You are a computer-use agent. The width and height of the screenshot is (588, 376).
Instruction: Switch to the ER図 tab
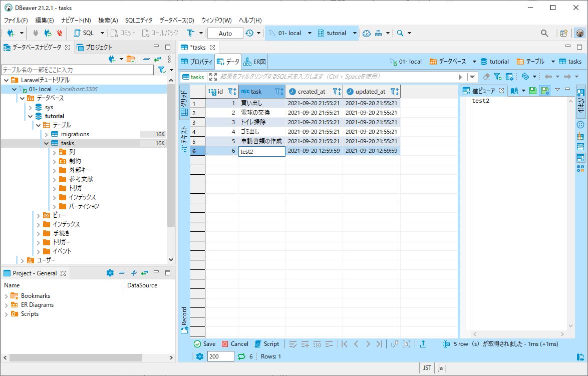(x=254, y=62)
